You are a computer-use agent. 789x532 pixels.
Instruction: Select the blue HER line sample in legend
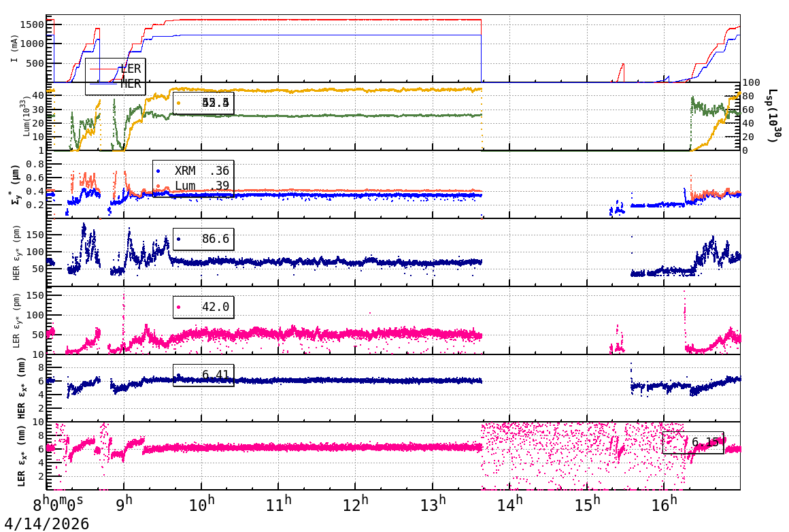coord(105,84)
